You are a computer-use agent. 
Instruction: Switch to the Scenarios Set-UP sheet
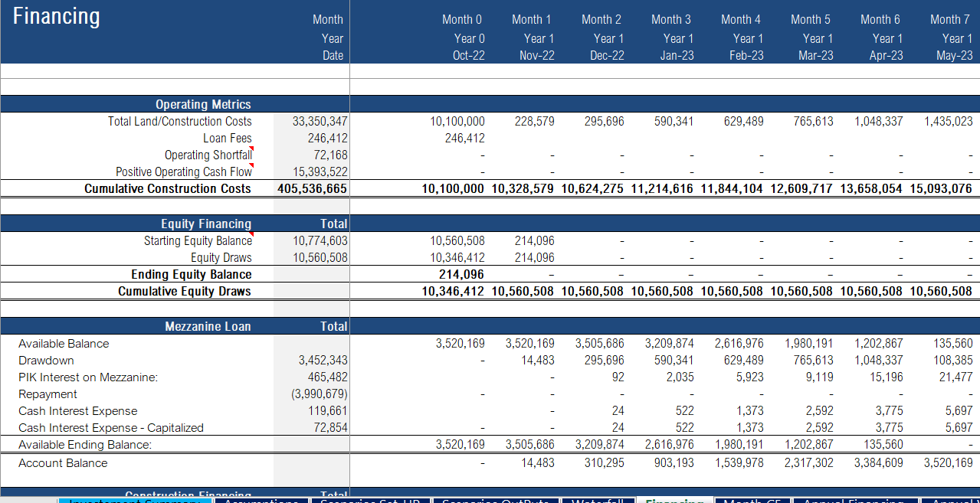click(372, 500)
